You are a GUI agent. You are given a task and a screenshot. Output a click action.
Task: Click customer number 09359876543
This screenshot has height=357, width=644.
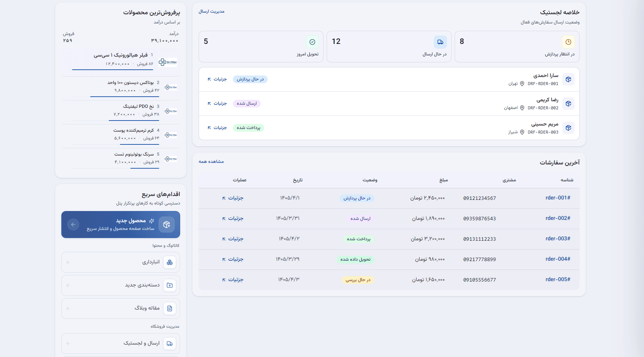point(479,219)
